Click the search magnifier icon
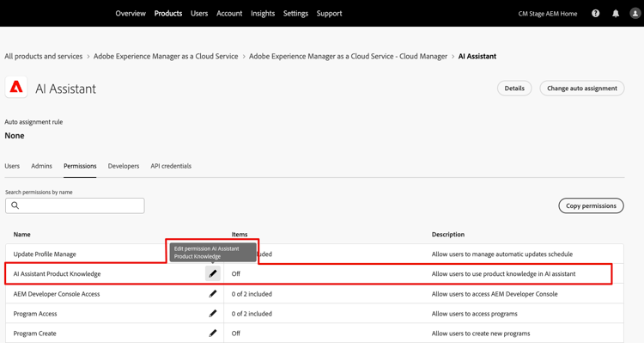 pyautogui.click(x=15, y=205)
